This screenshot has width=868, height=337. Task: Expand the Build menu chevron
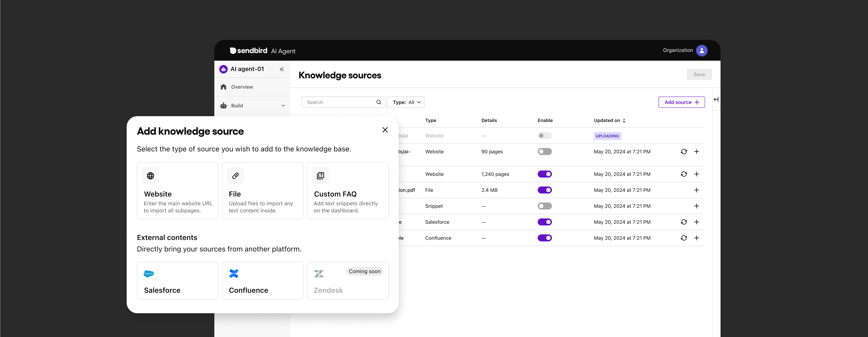click(283, 106)
